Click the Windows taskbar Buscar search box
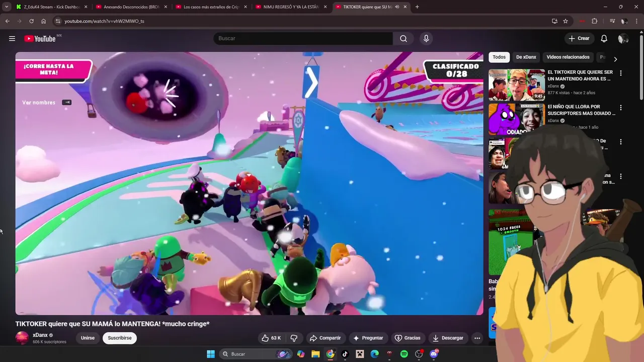The image size is (644, 362). [x=257, y=354]
